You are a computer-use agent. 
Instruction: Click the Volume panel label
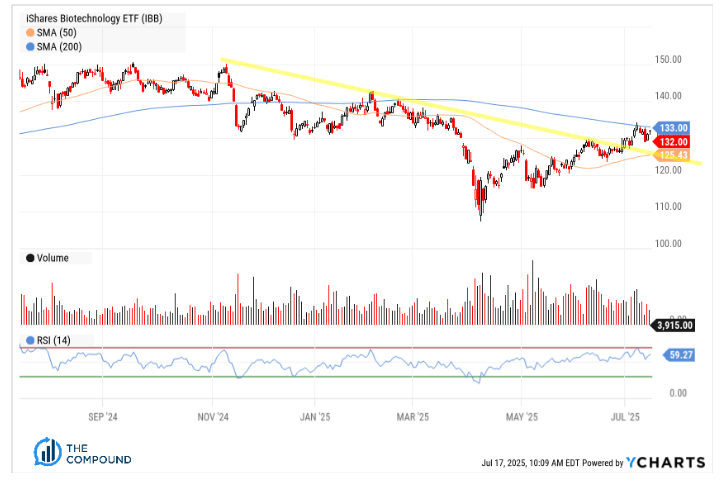pos(53,258)
